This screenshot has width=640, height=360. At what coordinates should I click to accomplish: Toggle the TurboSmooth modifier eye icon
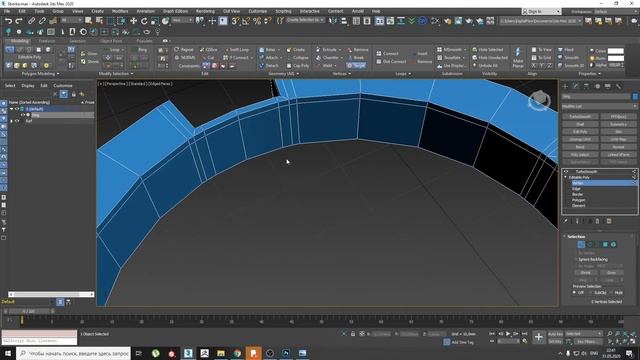pos(566,172)
